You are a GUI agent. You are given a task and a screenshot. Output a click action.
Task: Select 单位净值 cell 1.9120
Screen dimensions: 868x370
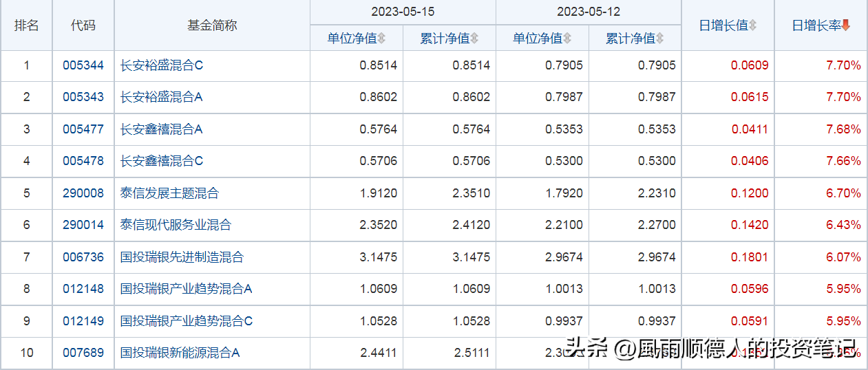tap(379, 193)
